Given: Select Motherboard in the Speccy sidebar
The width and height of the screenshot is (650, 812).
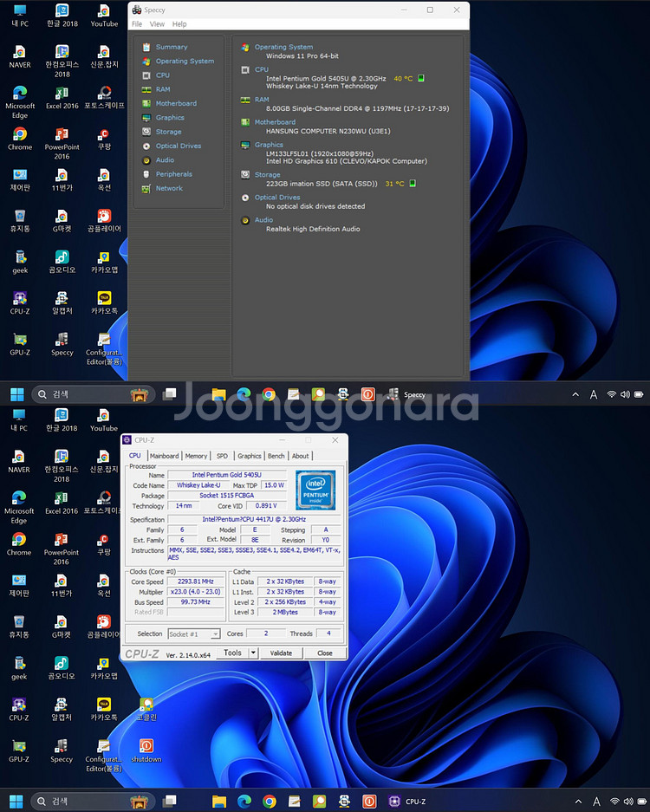Looking at the screenshot, I should (x=175, y=103).
